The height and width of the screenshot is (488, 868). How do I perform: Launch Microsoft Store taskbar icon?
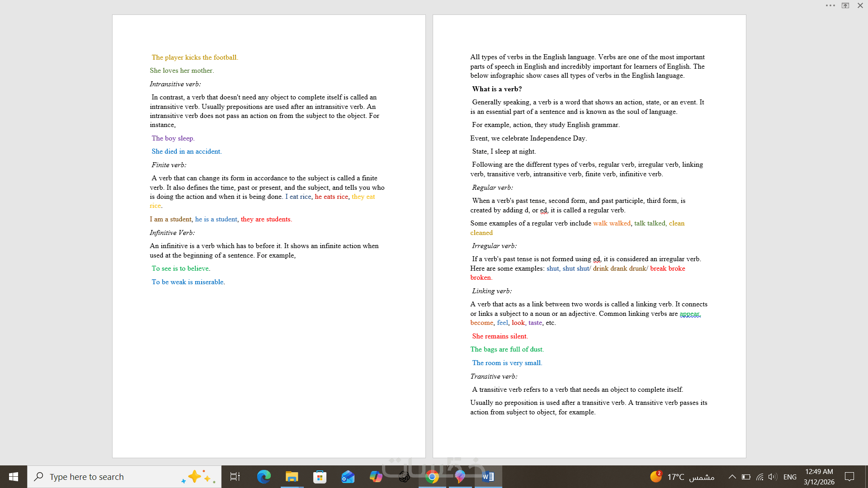coord(320,477)
